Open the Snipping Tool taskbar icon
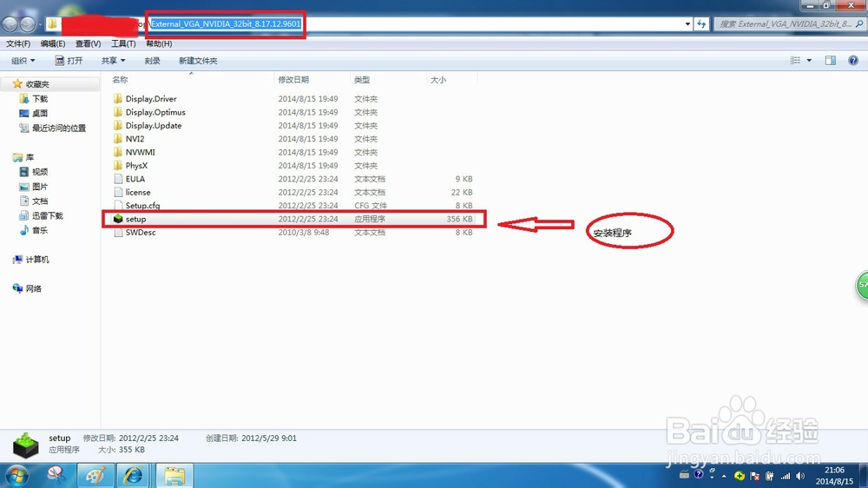Screen dimensions: 868x488 pyautogui.click(x=56, y=475)
